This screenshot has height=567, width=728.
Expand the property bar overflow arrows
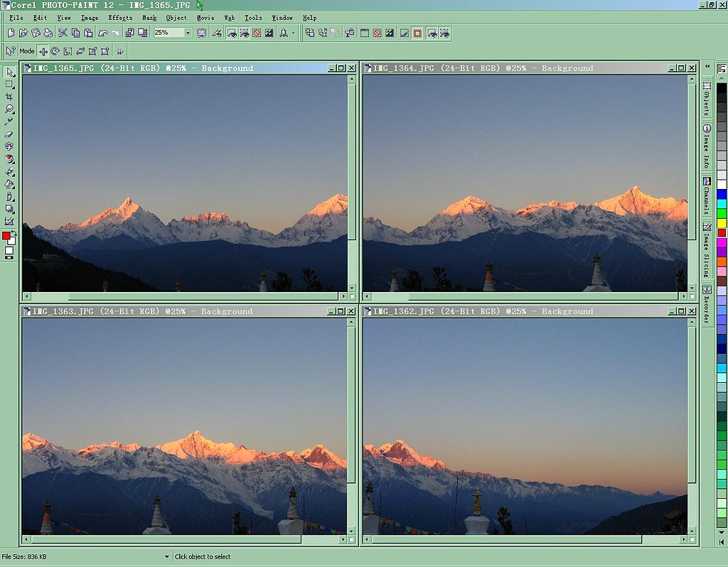pyautogui.click(x=120, y=51)
